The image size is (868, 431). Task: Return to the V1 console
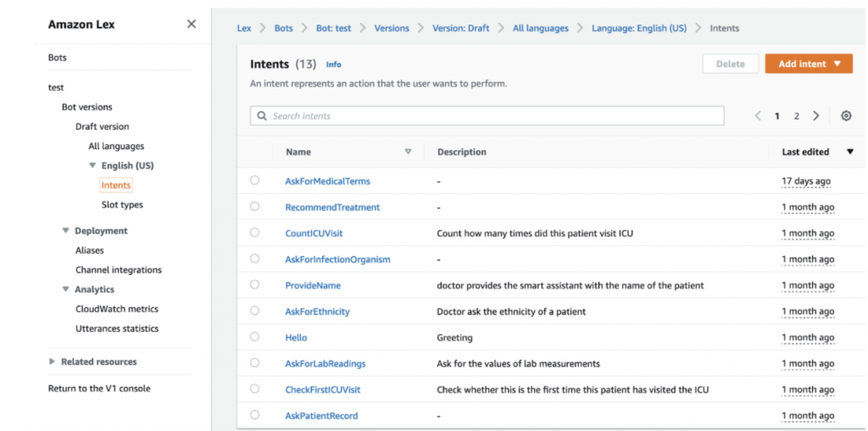click(x=99, y=389)
